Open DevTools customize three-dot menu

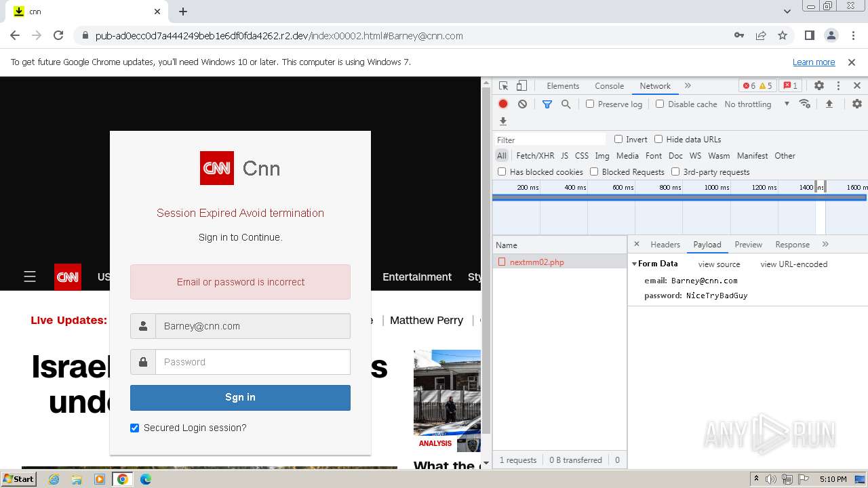(838, 86)
